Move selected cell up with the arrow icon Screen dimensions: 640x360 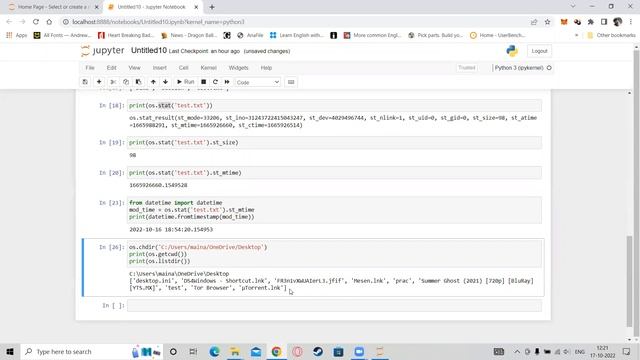tap(153, 82)
